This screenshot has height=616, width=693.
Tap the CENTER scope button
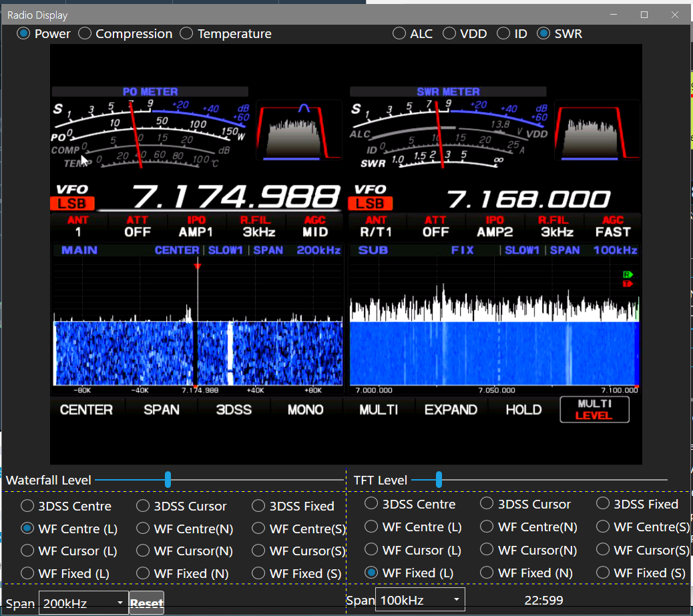tap(86, 410)
